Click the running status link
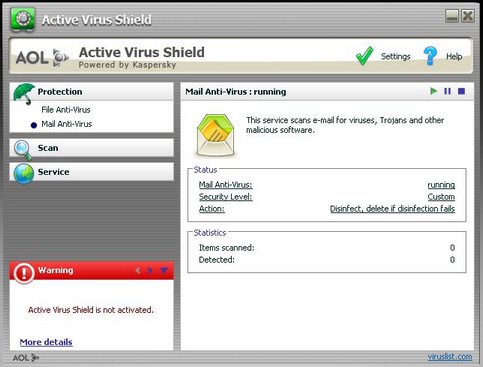The image size is (483, 367). tap(441, 185)
